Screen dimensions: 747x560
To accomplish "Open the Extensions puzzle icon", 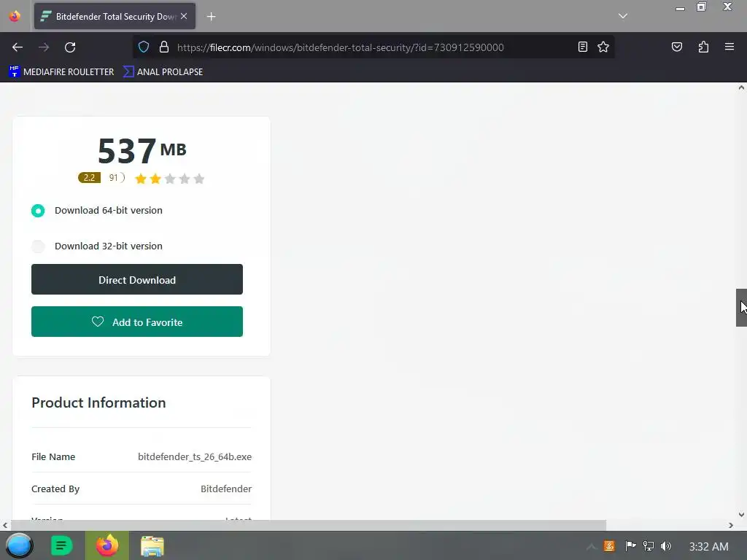I will pyautogui.click(x=704, y=47).
